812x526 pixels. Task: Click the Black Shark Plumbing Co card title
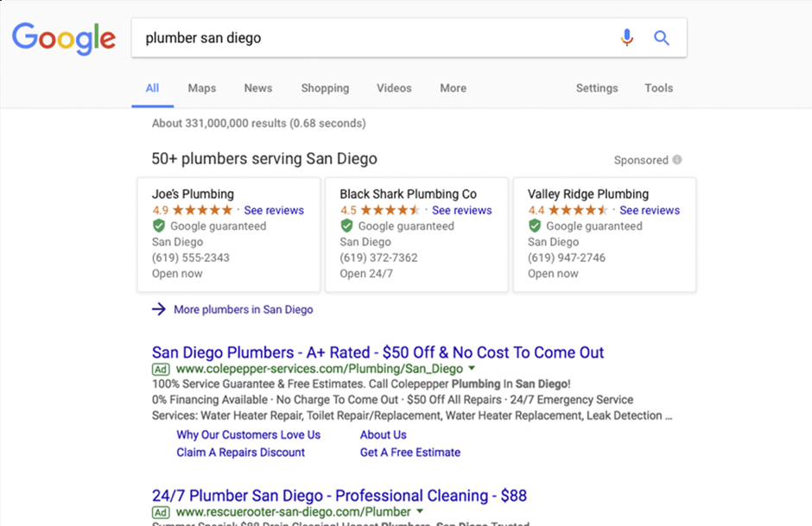click(x=408, y=194)
